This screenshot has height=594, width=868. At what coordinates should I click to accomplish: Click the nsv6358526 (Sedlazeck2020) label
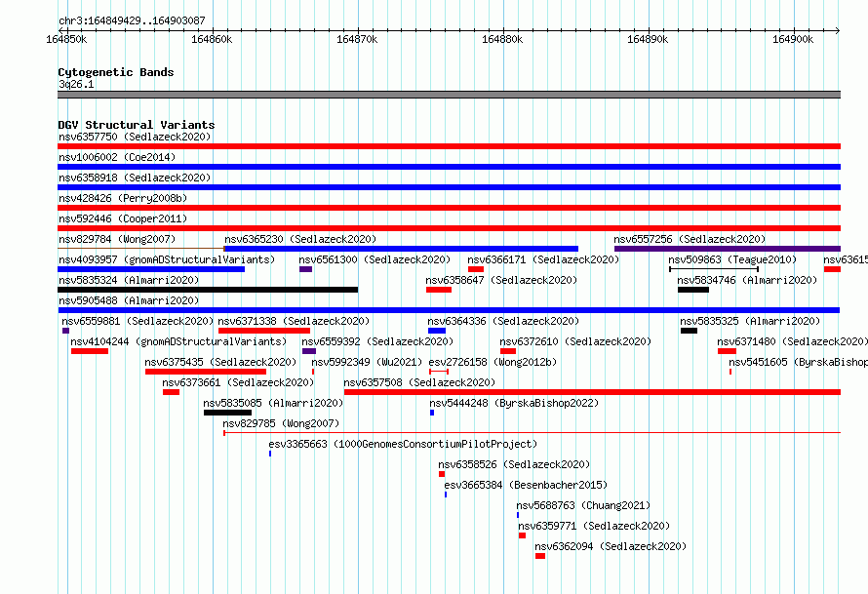tap(514, 464)
